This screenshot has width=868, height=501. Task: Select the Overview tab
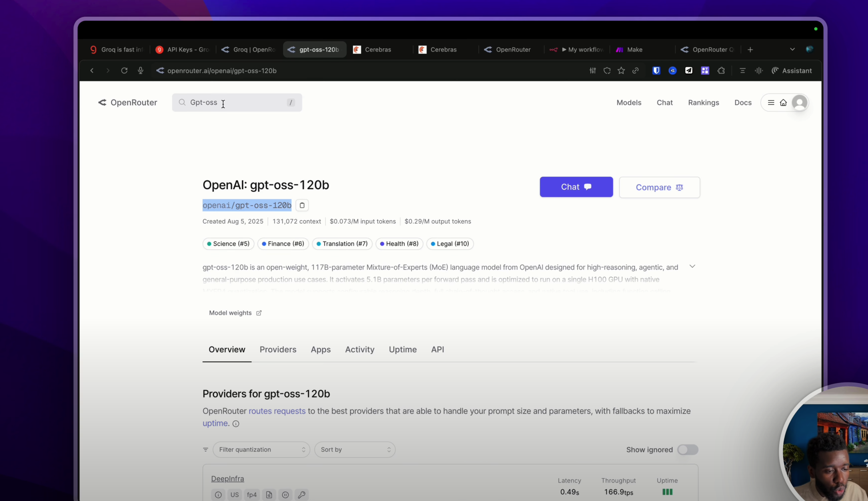coord(226,350)
